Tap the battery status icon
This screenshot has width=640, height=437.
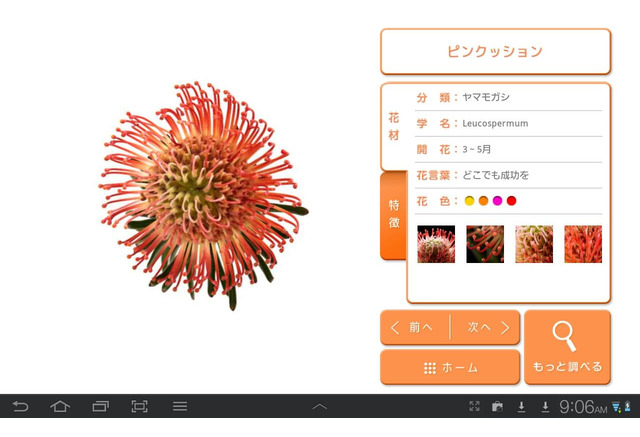[x=628, y=406]
